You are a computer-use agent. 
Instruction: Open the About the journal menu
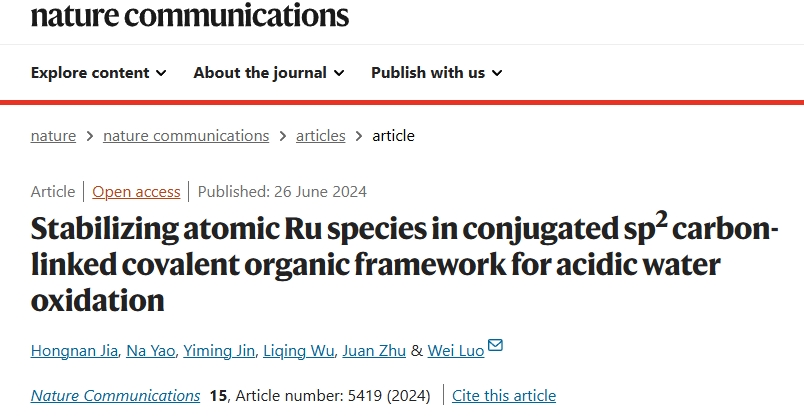pyautogui.click(x=269, y=73)
